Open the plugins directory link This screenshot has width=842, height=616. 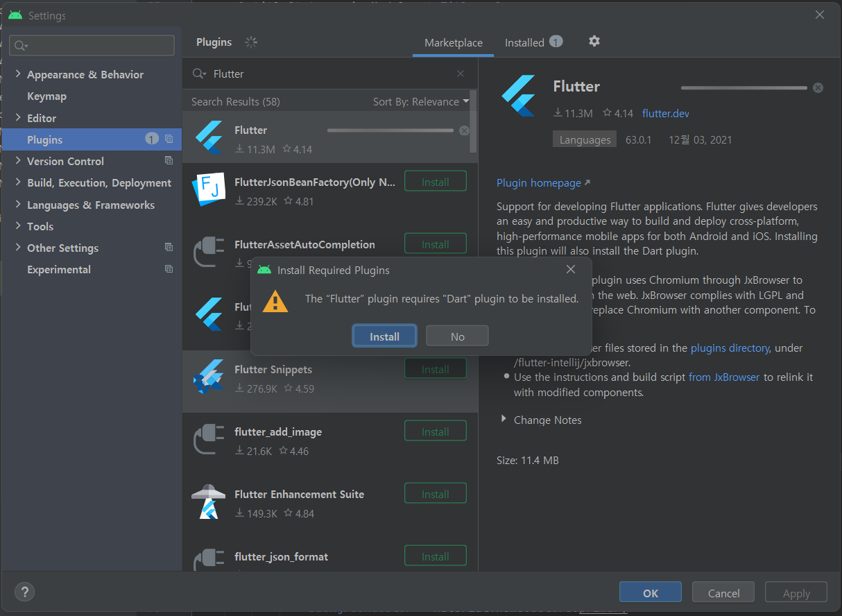click(x=730, y=348)
